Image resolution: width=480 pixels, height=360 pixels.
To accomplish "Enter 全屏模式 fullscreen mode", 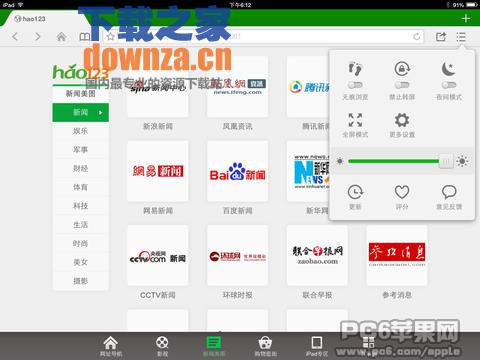I will point(355,125).
